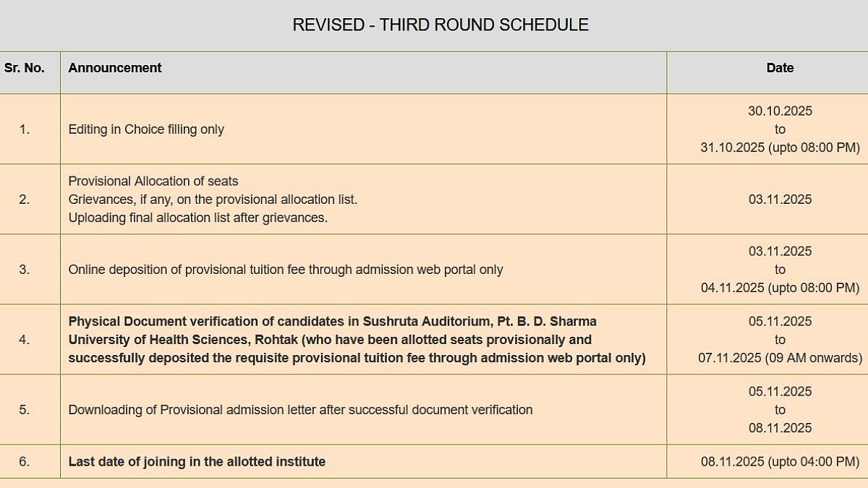Image resolution: width=868 pixels, height=488 pixels.
Task: Click the Downloading of Provisional admission letter text
Action: (300, 410)
